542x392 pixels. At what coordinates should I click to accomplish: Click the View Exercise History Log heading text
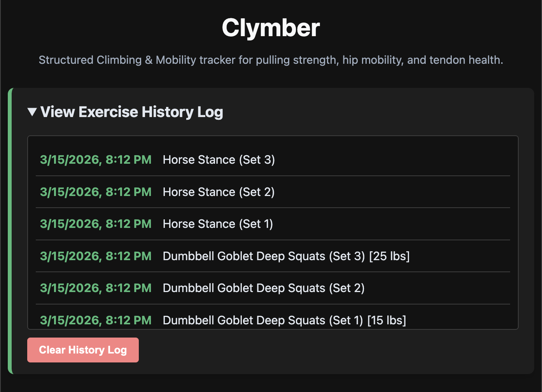point(131,112)
